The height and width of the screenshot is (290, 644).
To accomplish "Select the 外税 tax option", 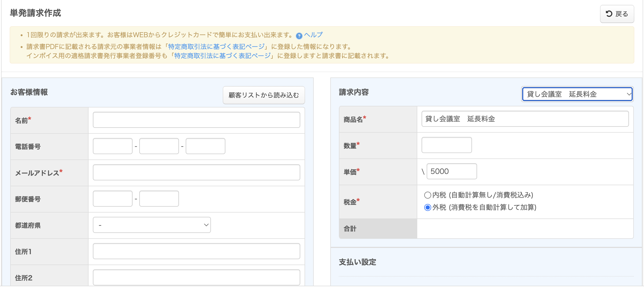I will pyautogui.click(x=427, y=207).
